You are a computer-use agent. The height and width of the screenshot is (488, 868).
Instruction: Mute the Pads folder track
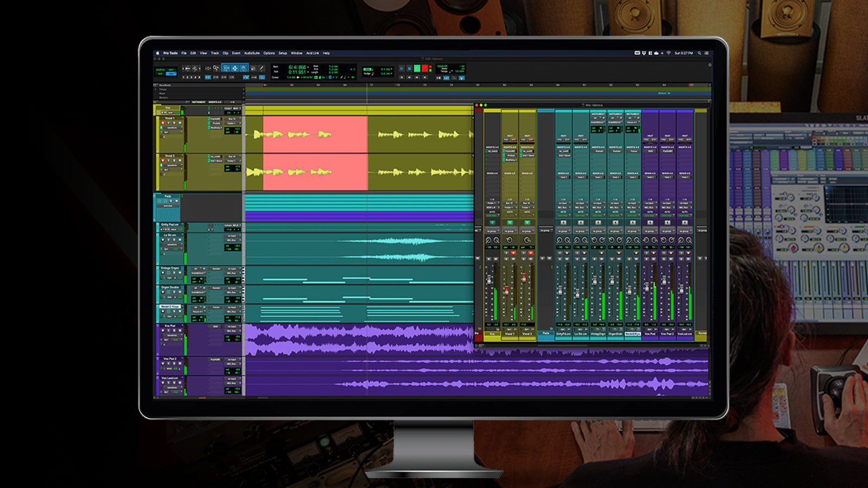tap(177, 201)
